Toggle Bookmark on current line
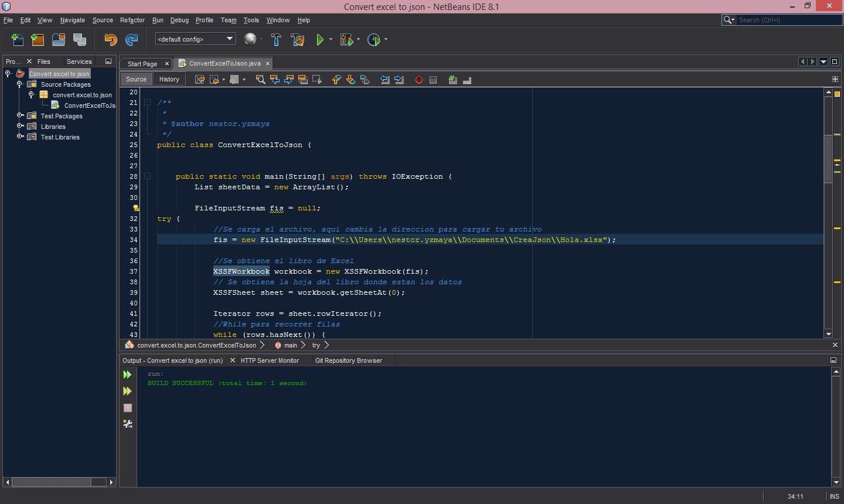The height and width of the screenshot is (504, 844). pos(365,80)
